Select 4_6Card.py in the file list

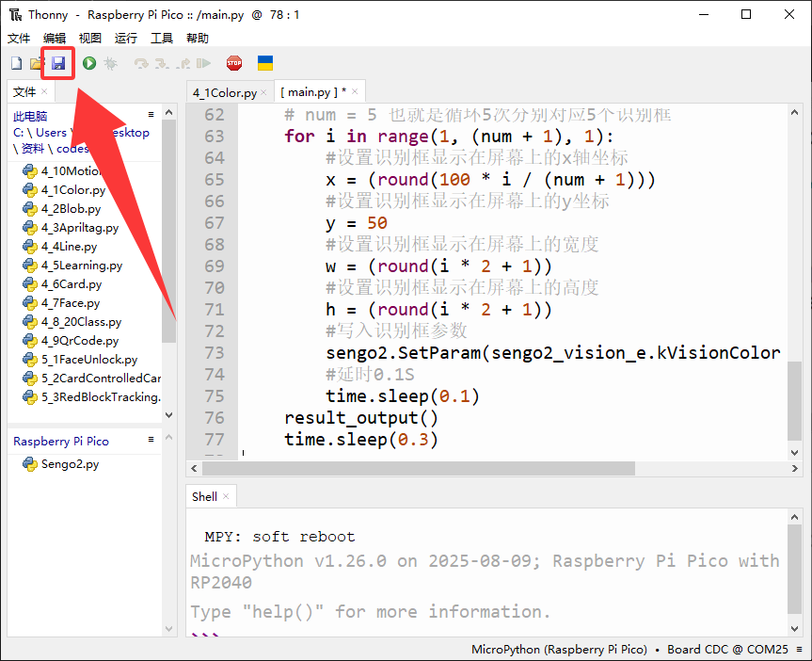pyautogui.click(x=72, y=284)
